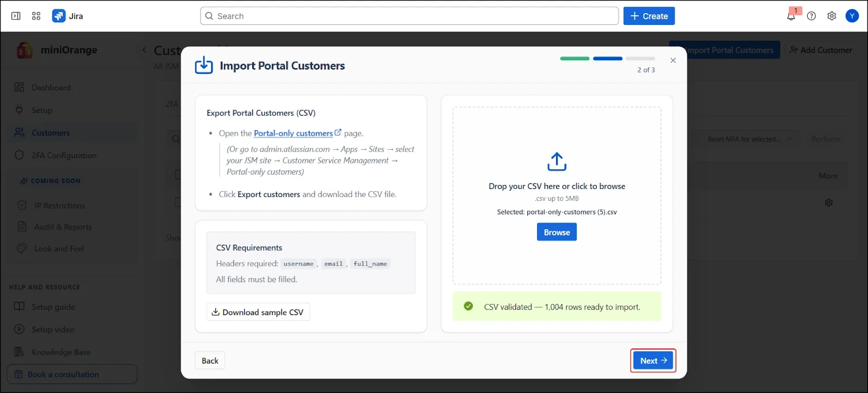
Task: Click the upload arrow icon in drop zone
Action: click(557, 161)
